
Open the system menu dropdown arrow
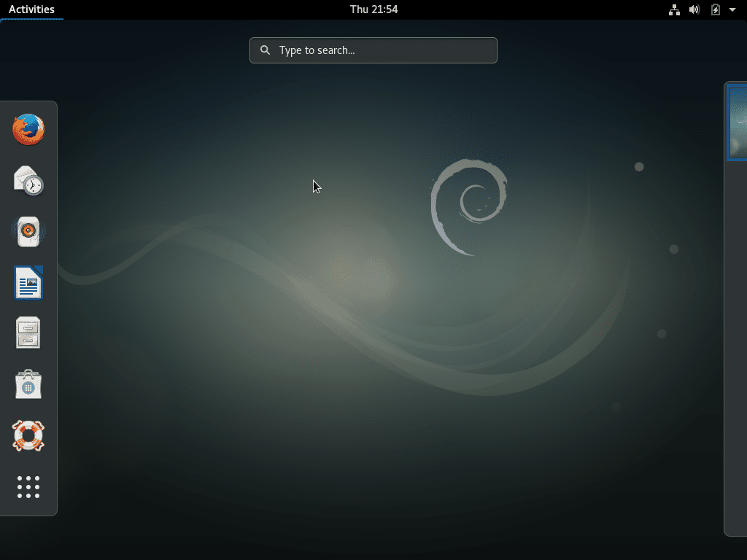[x=732, y=9]
